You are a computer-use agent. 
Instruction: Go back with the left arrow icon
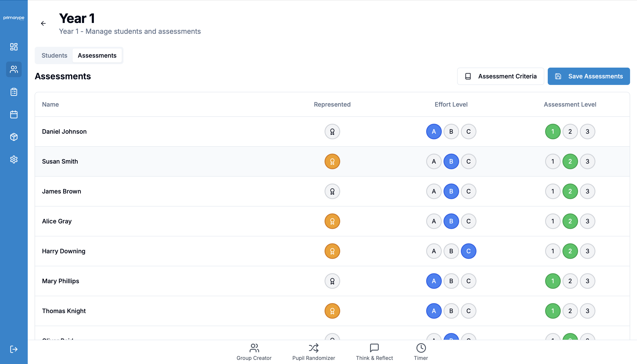[x=43, y=23]
